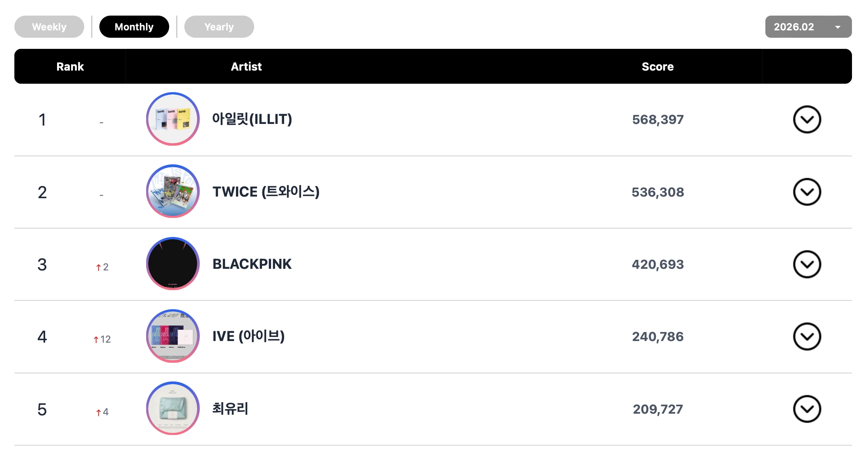Image resolution: width=868 pixels, height=451 pixels.
Task: Click the BLACKPINK artist name
Action: point(252,264)
